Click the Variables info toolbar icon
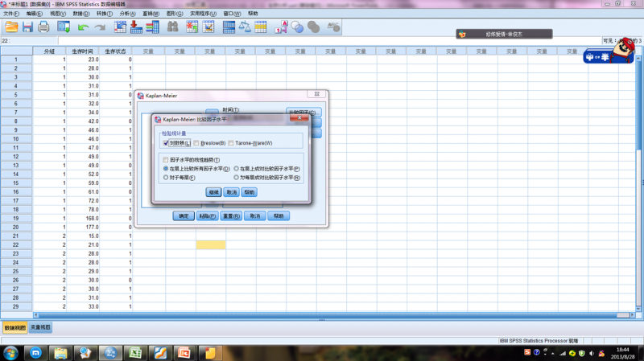Viewport: 644px width, 361px height. click(152, 27)
